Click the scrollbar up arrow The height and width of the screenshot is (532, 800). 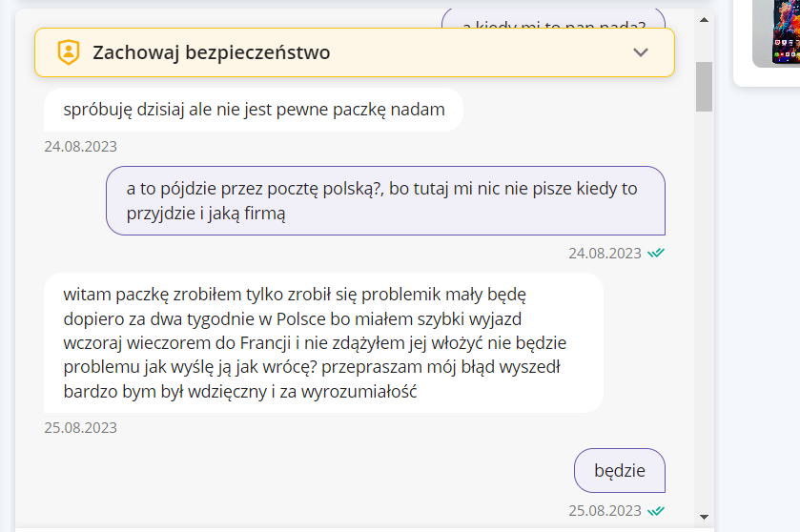click(705, 19)
